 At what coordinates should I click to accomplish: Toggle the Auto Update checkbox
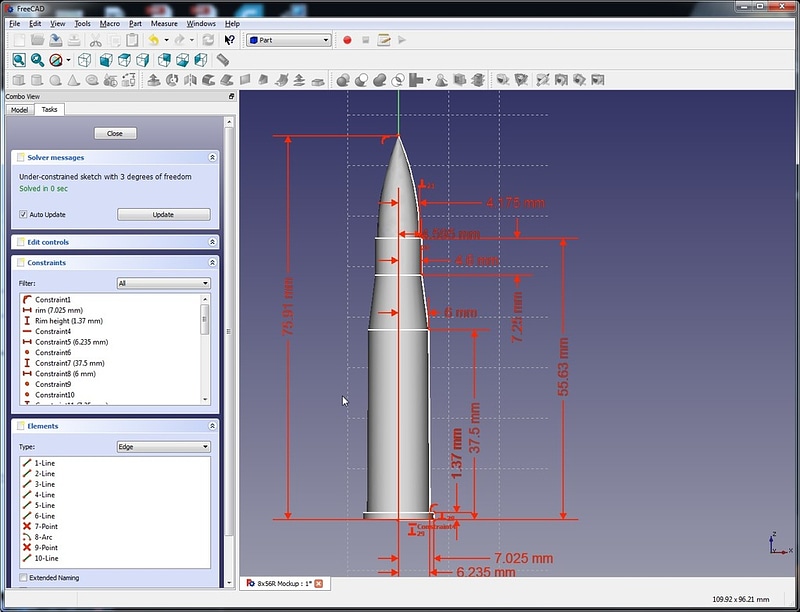[23, 214]
